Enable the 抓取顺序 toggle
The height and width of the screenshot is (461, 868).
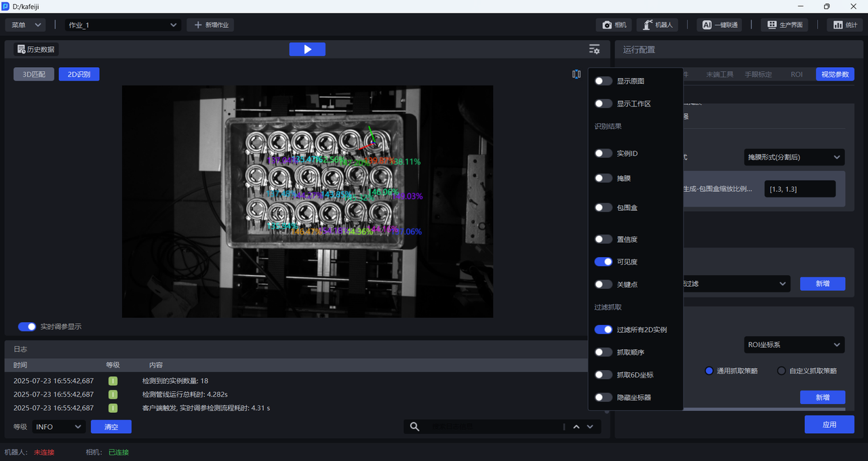[604, 353]
